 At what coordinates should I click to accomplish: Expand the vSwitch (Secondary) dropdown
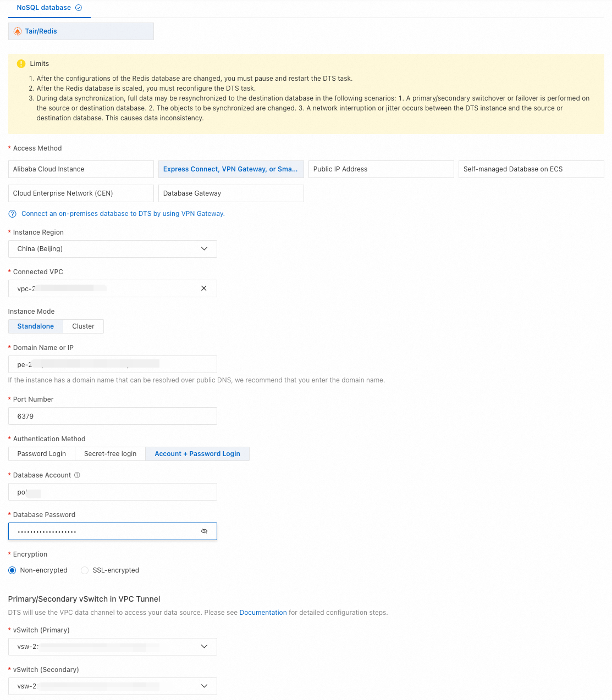click(x=113, y=686)
